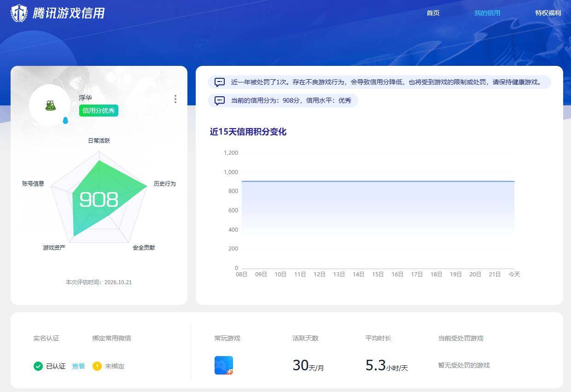Viewport: 571px width, 392px height.
Task: Click the 已认证 status text
Action: tap(56, 366)
